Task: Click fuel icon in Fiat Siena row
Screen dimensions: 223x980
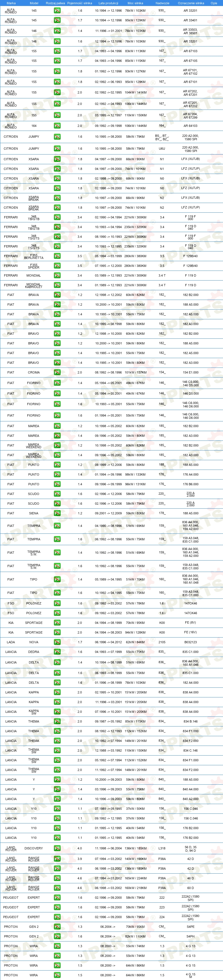Action: pos(57,513)
